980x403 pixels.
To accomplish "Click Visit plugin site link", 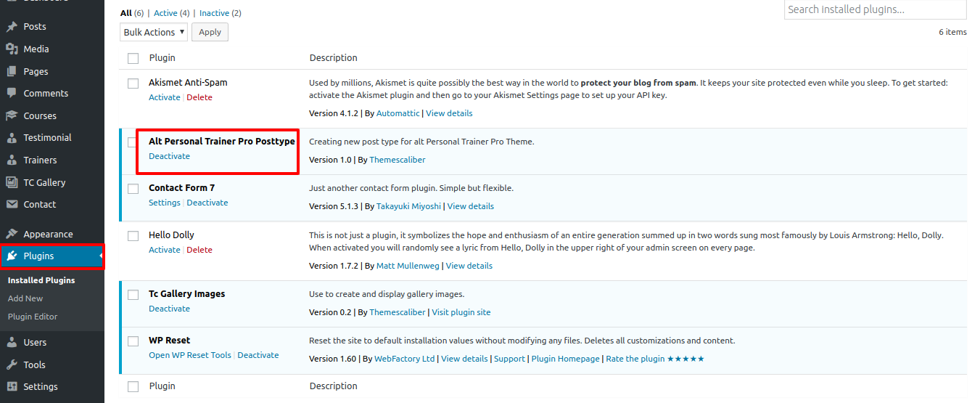I will tap(461, 312).
